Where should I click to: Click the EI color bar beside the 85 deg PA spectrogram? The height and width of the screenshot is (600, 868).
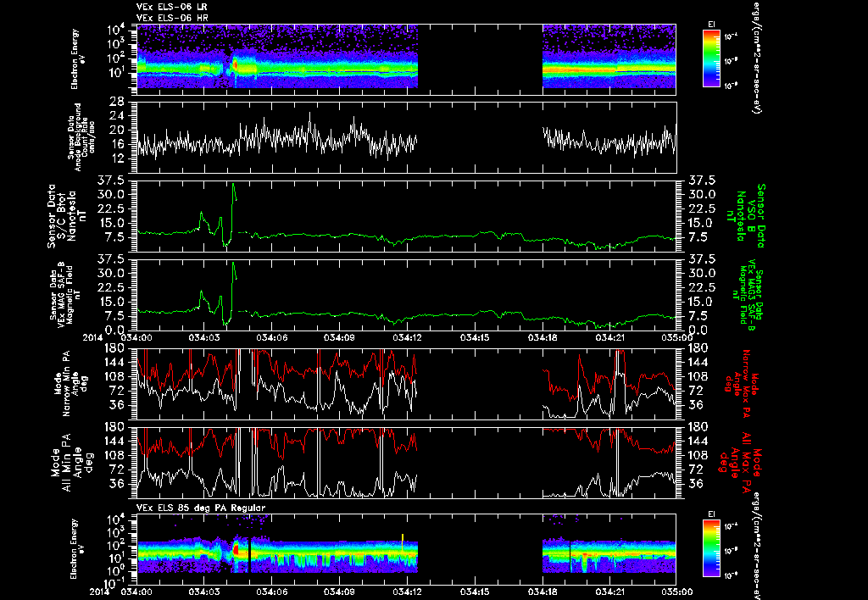[x=711, y=548]
